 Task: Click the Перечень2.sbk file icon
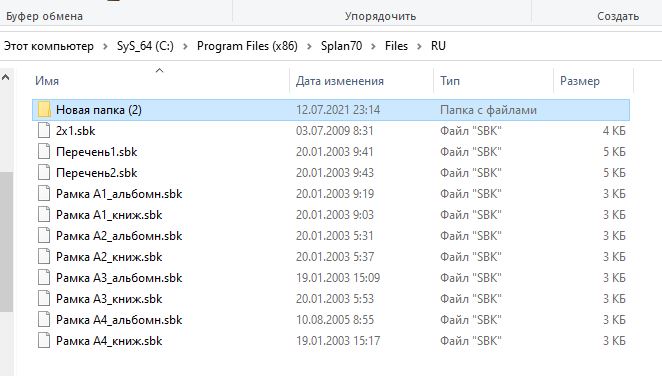(44, 173)
